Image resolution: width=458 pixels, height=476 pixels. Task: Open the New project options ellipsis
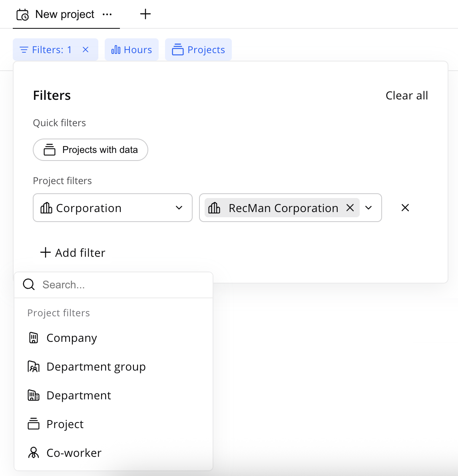point(107,14)
